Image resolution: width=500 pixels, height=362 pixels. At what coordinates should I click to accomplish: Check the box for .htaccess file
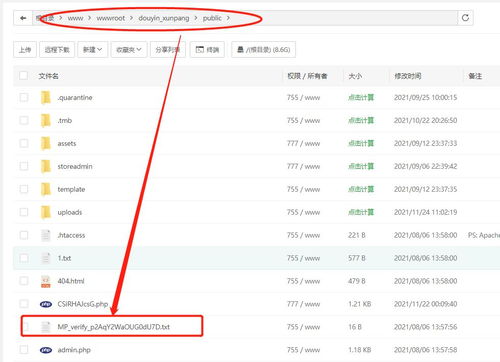tap(24, 235)
